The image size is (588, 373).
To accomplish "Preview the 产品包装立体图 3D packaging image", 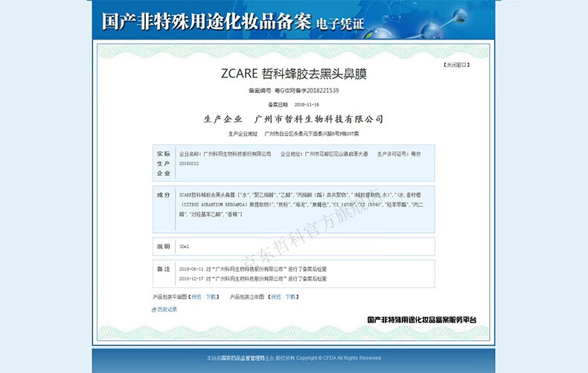I will pyautogui.click(x=276, y=297).
